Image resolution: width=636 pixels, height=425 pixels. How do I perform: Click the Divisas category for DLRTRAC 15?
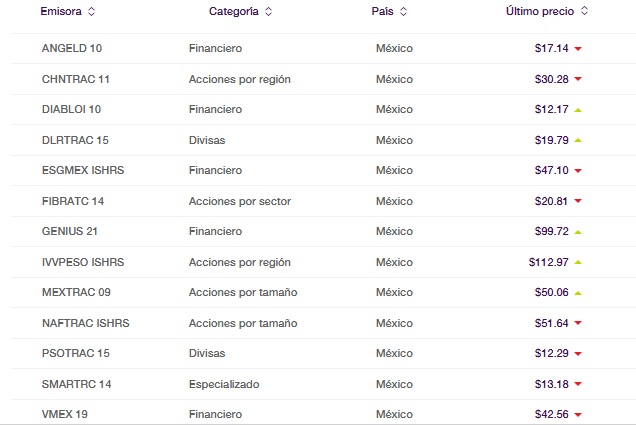click(x=207, y=140)
